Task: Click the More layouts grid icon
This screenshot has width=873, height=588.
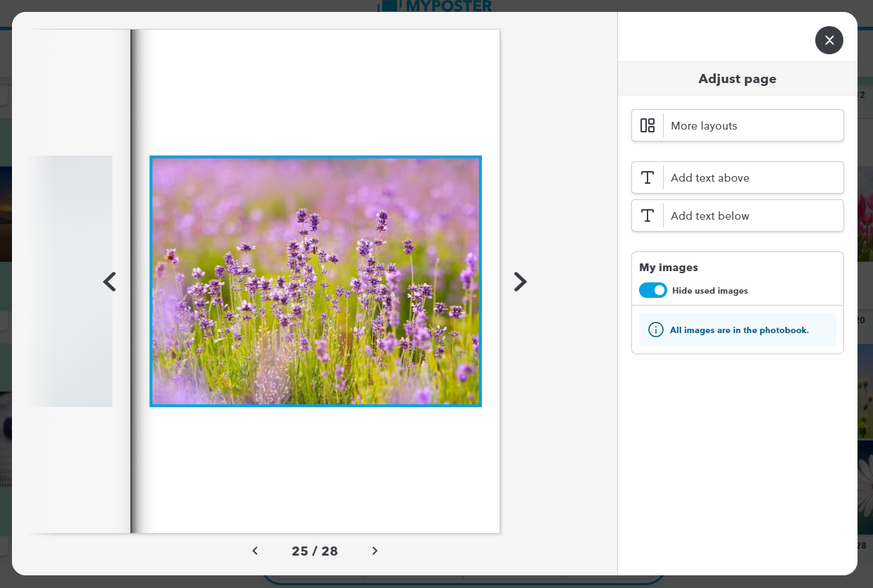Action: point(647,125)
